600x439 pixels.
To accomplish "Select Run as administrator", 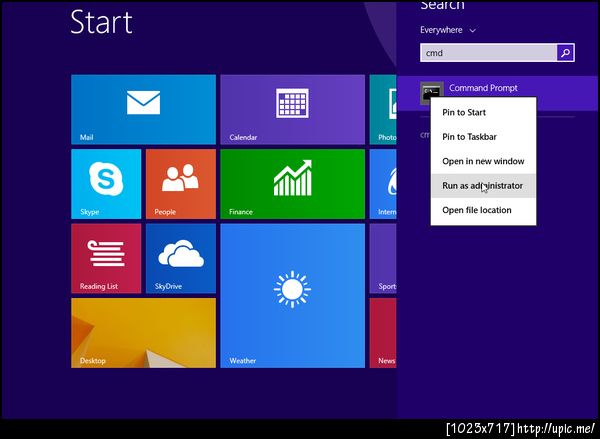I will (483, 186).
